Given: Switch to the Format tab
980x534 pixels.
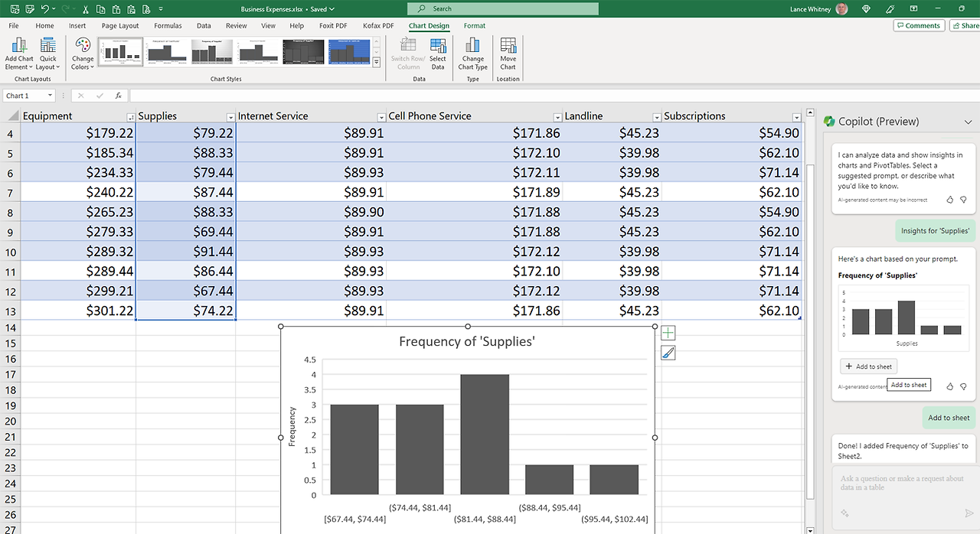Looking at the screenshot, I should [475, 25].
